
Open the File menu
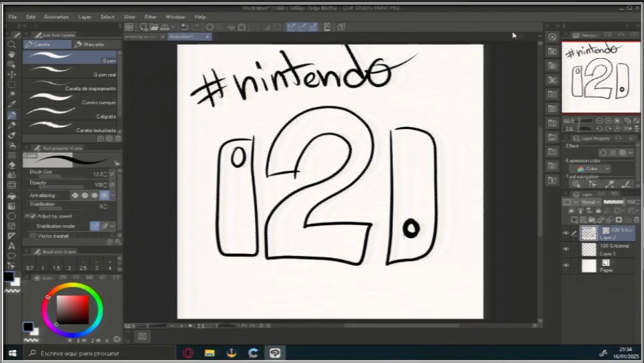point(13,17)
